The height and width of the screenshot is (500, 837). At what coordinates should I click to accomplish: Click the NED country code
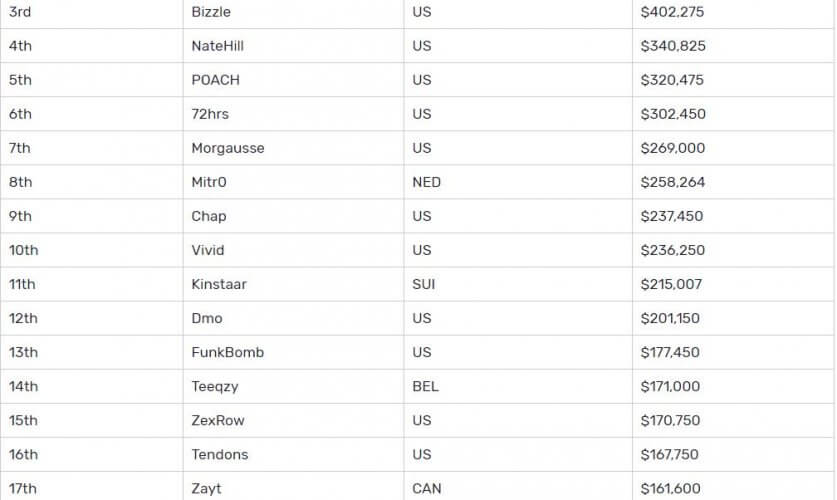[x=426, y=182]
